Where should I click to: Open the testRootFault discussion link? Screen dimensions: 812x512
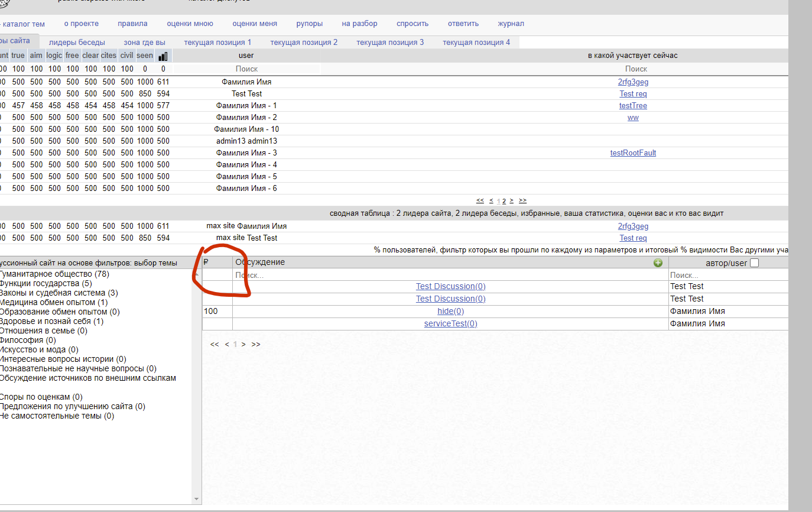point(633,153)
